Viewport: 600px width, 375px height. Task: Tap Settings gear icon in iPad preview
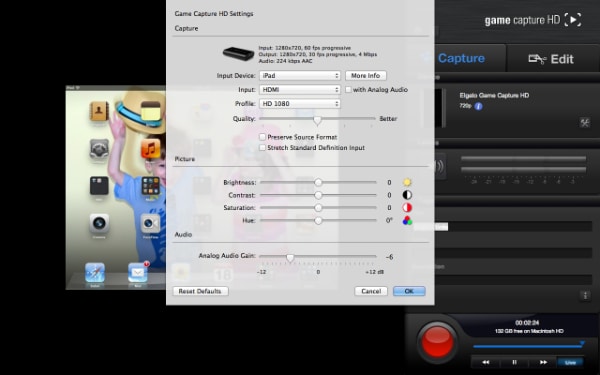coord(99,148)
